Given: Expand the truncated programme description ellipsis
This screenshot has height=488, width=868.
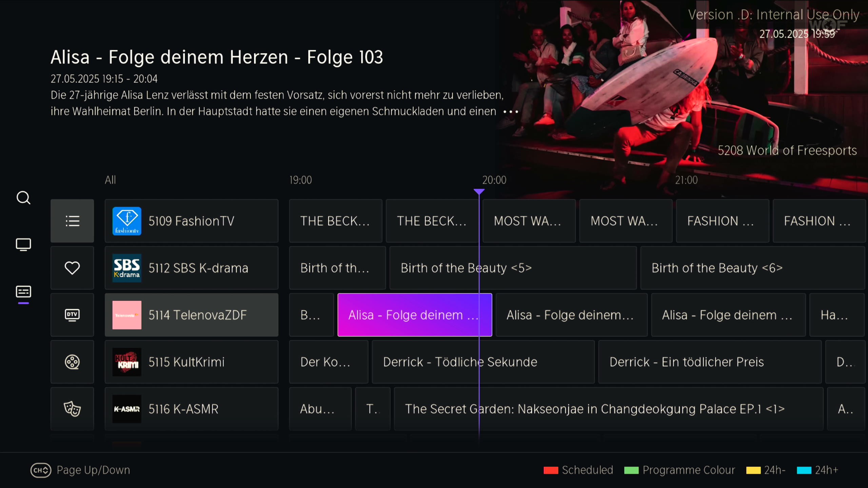Looking at the screenshot, I should pyautogui.click(x=511, y=112).
